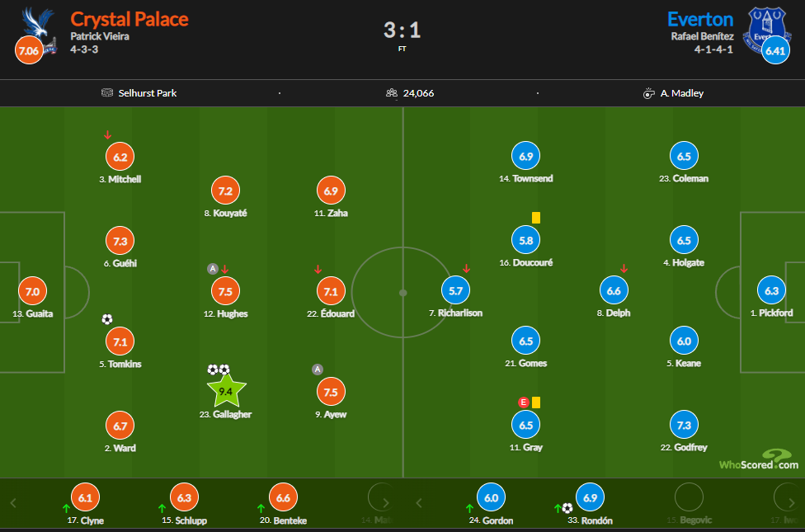
Task: Select substitute Rondón's 6.9 rating circle
Action: point(591,497)
